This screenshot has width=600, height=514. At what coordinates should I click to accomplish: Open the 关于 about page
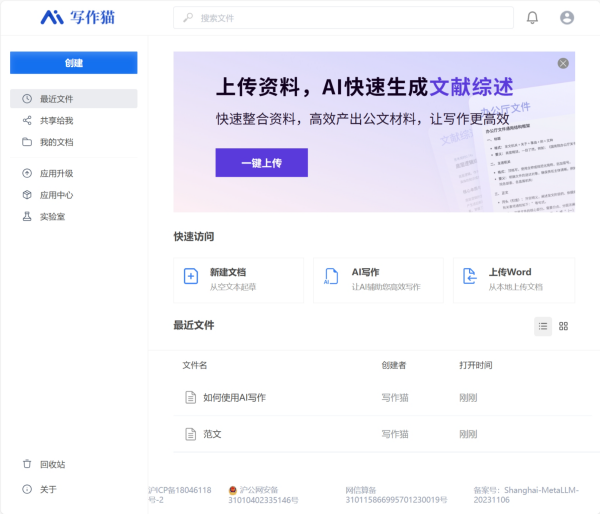pyautogui.click(x=48, y=489)
